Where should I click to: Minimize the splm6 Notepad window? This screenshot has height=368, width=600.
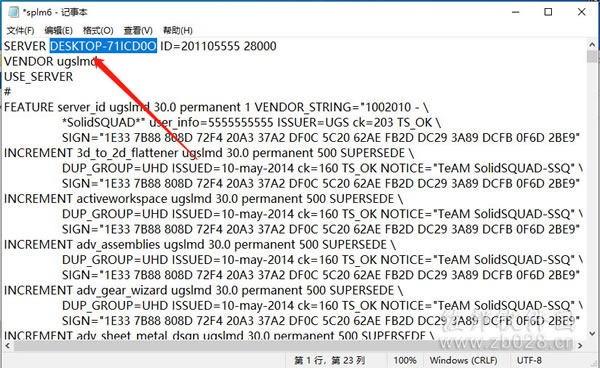(515, 12)
